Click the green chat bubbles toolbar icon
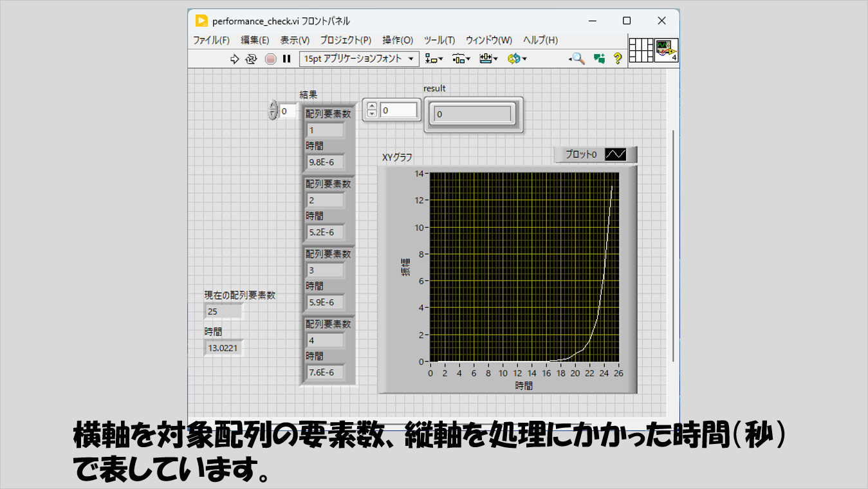This screenshot has width=868, height=489. [599, 59]
